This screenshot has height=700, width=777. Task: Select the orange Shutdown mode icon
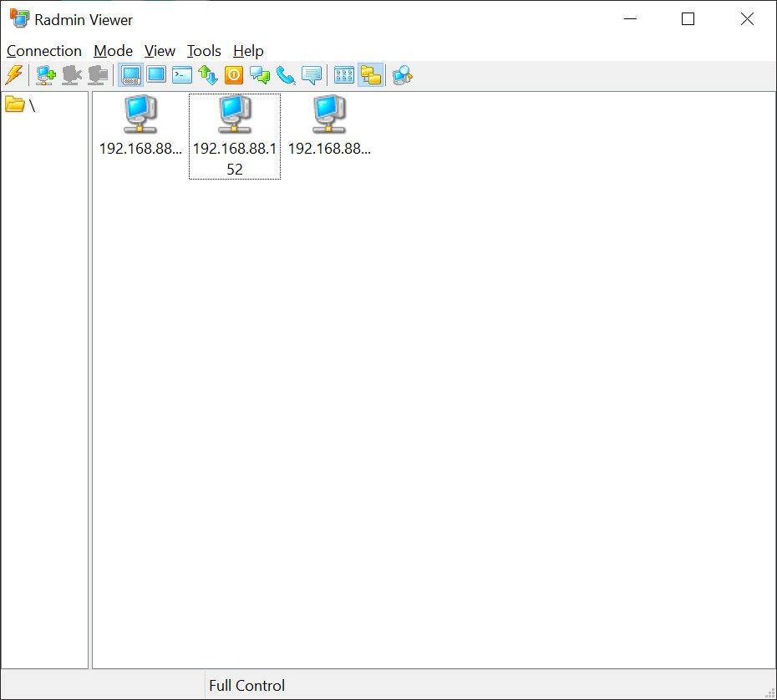click(234, 75)
